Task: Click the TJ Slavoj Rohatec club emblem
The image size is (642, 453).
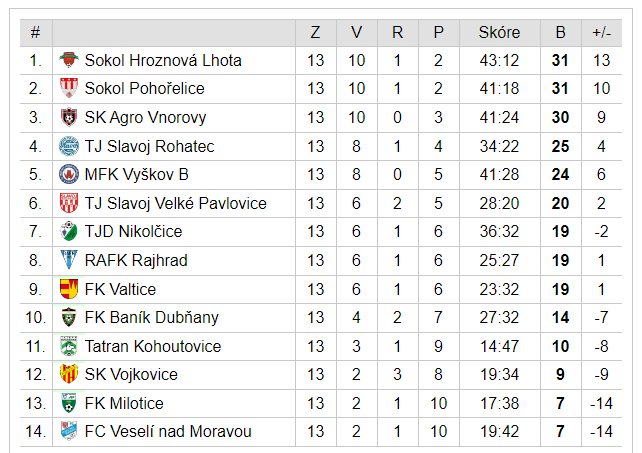Action: (68, 146)
